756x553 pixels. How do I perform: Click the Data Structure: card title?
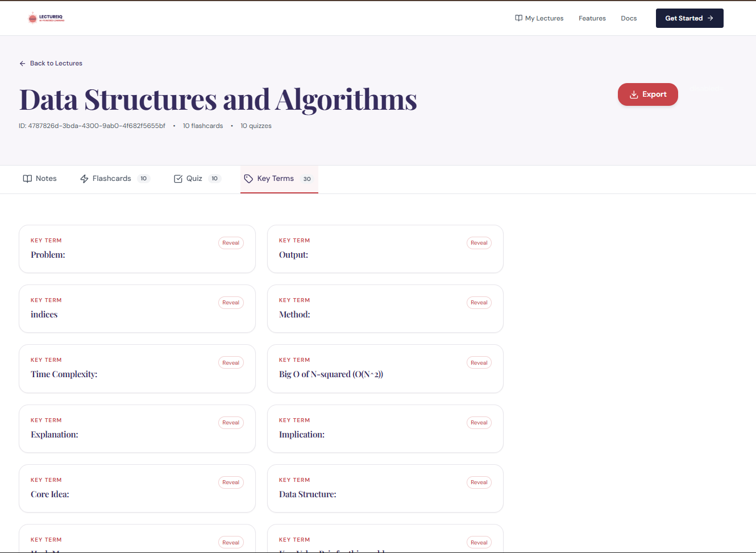coord(308,494)
